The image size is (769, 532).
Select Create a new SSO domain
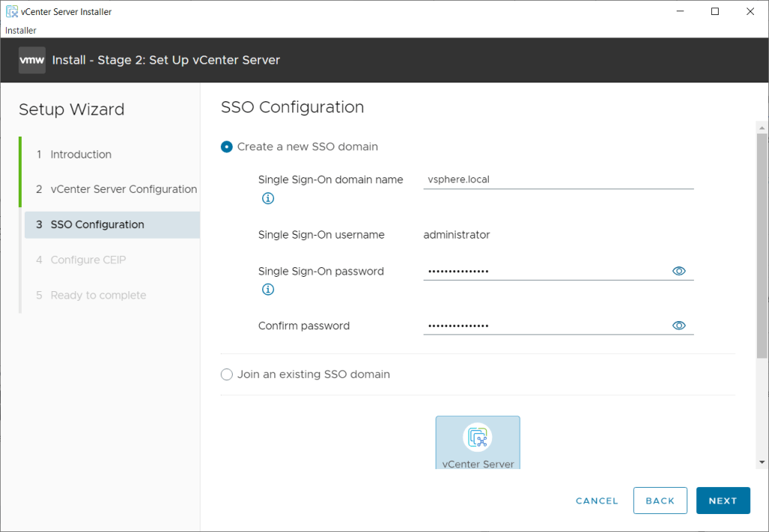(227, 147)
